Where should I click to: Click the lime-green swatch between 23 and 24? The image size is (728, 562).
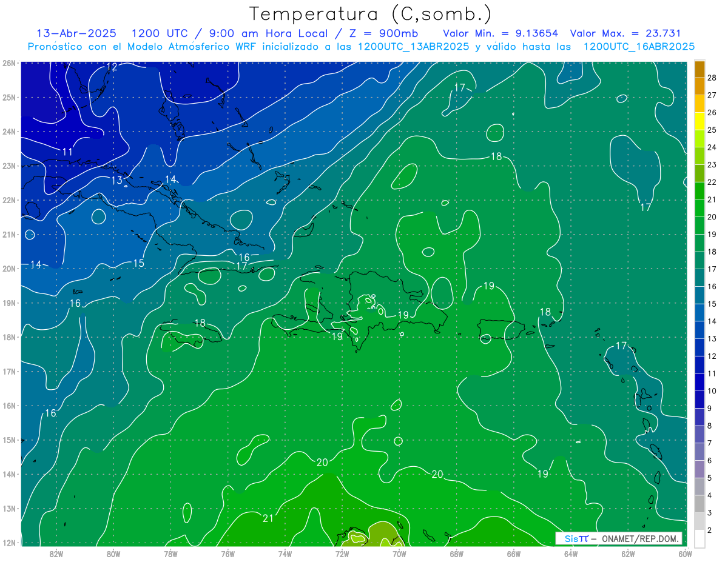pos(699,156)
